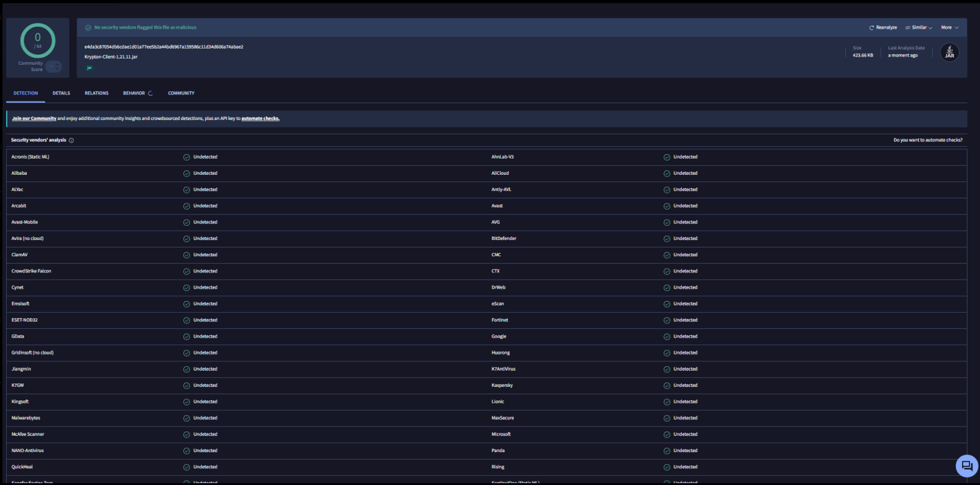The width and height of the screenshot is (980, 485).
Task: Open the Community tab
Action: tap(181, 93)
